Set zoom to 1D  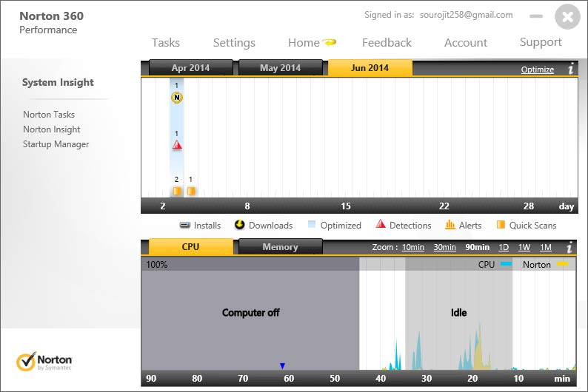504,247
